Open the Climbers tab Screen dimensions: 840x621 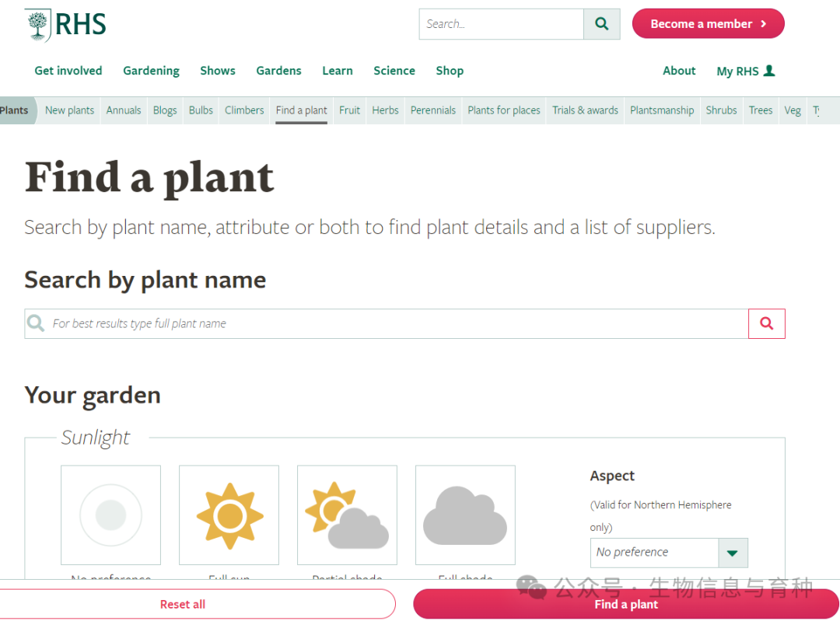[x=244, y=110]
